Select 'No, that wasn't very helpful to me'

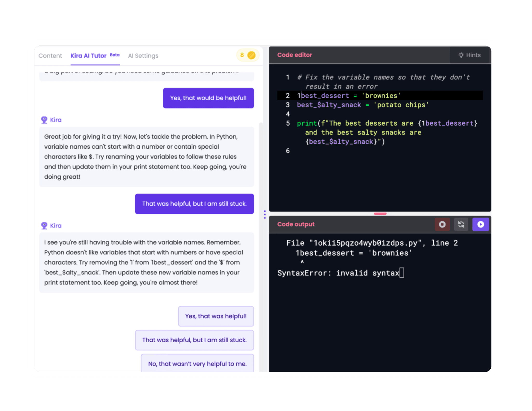click(197, 364)
